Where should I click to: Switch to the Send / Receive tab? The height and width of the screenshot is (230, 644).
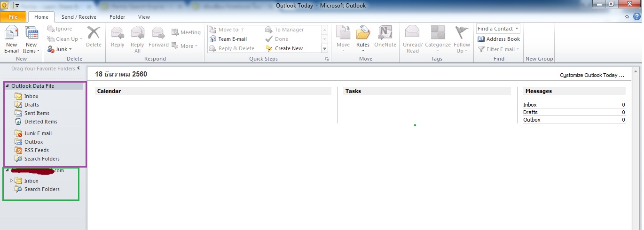tap(79, 17)
